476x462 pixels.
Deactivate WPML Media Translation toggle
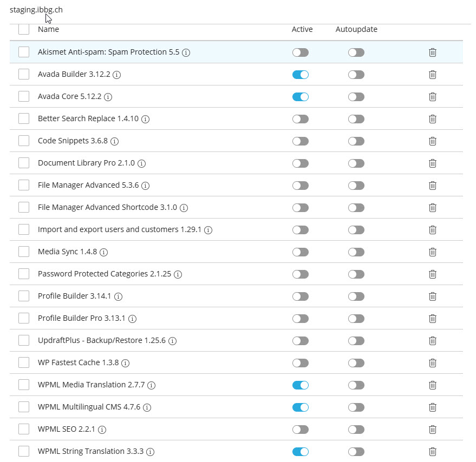click(x=301, y=385)
